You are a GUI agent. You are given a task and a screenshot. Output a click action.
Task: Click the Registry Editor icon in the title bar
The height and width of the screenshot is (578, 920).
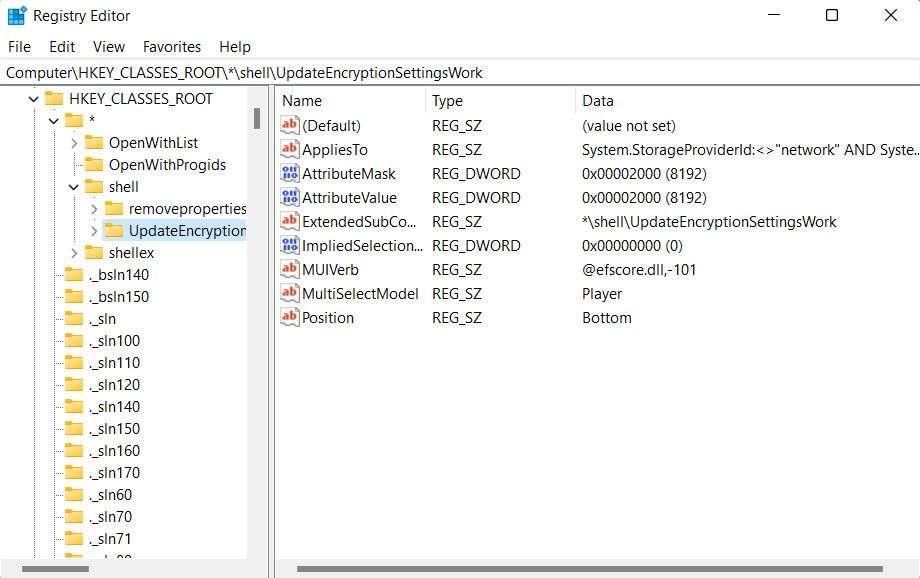click(x=16, y=15)
